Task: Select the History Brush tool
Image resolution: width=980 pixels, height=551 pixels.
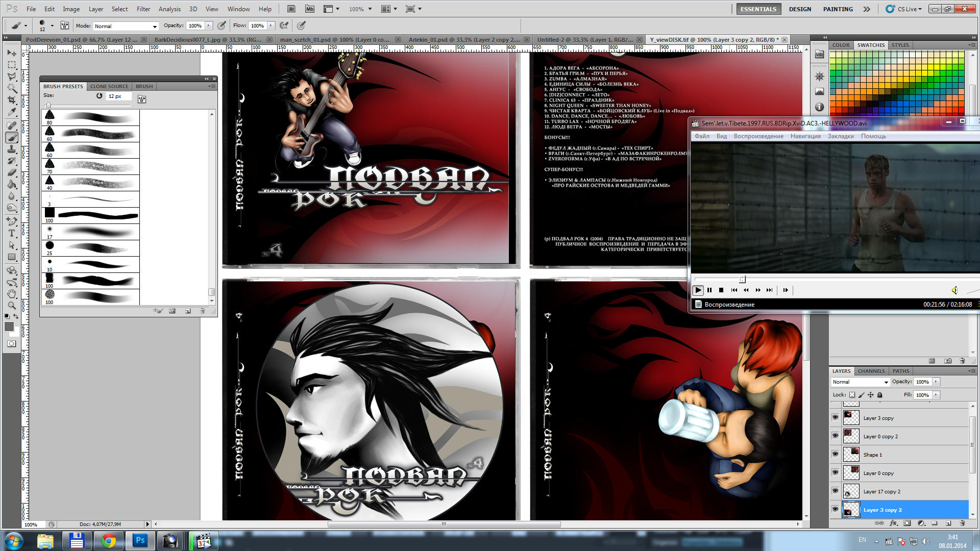Action: [12, 161]
